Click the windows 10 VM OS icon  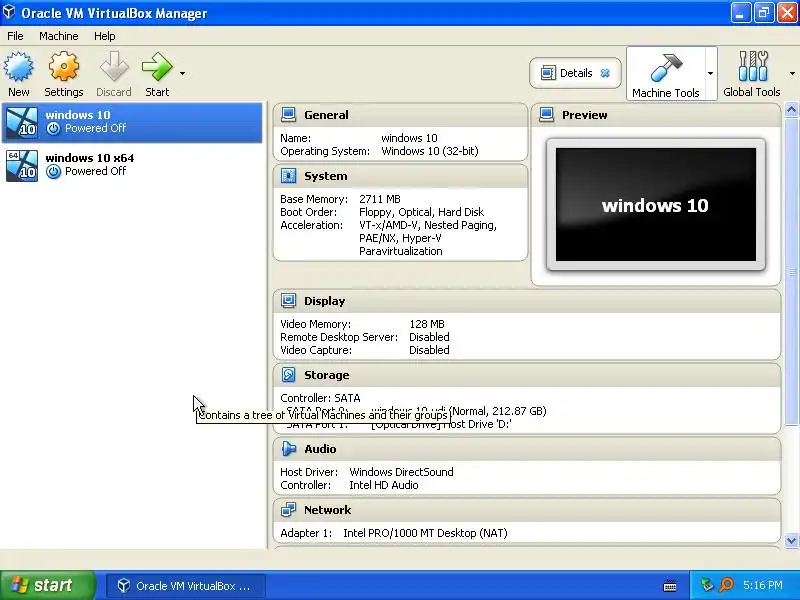click(22, 122)
